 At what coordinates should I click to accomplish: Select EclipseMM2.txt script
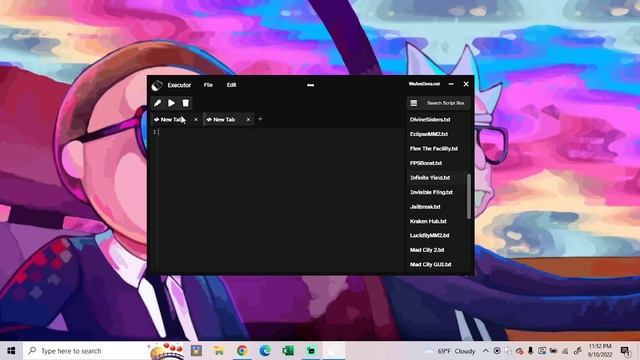pos(429,134)
